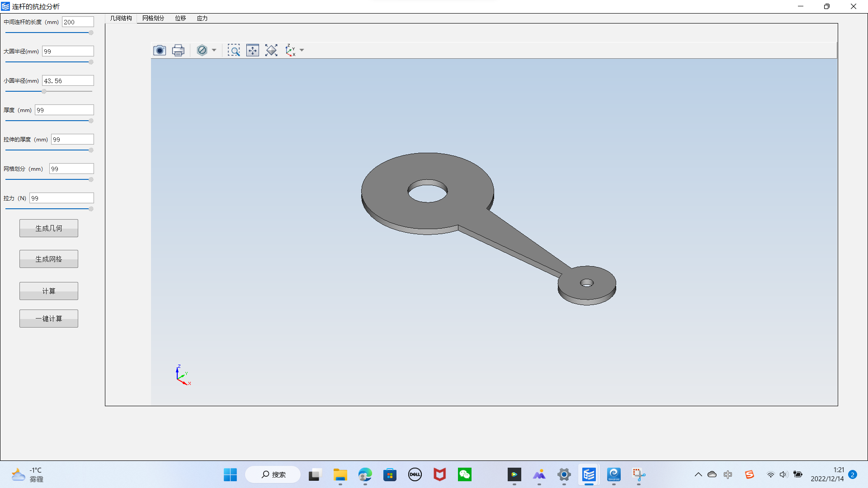
Task: Click the 厚度 slider handle
Action: coord(91,121)
